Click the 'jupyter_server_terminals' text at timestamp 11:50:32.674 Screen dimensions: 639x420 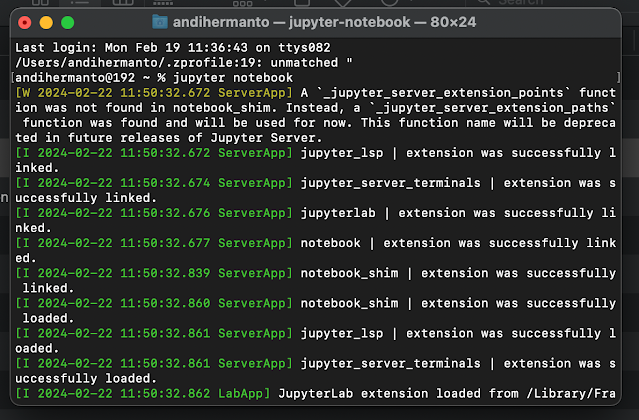pos(391,183)
